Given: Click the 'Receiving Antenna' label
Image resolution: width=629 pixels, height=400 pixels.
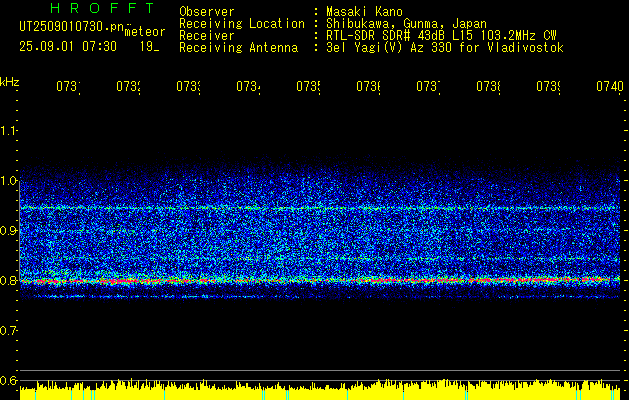Looking at the screenshot, I should click(x=239, y=48).
